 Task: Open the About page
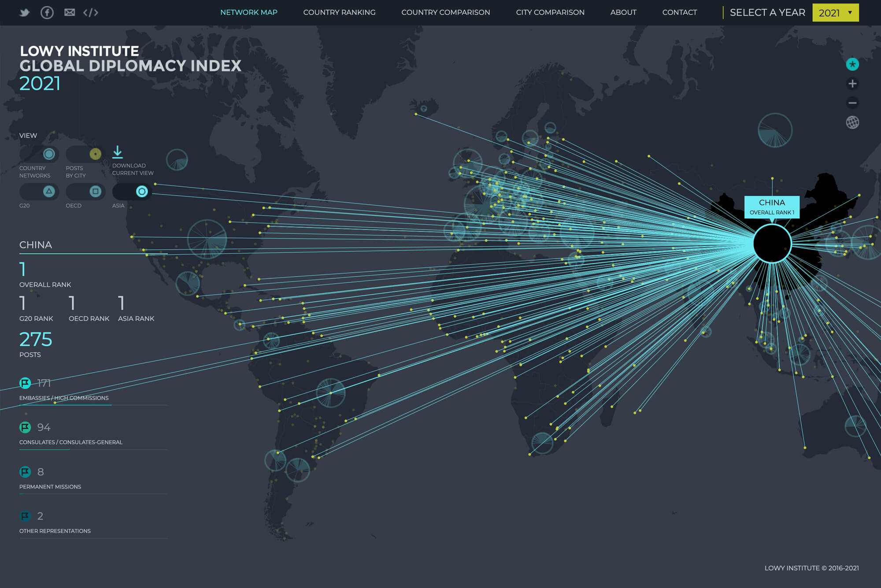click(x=623, y=12)
